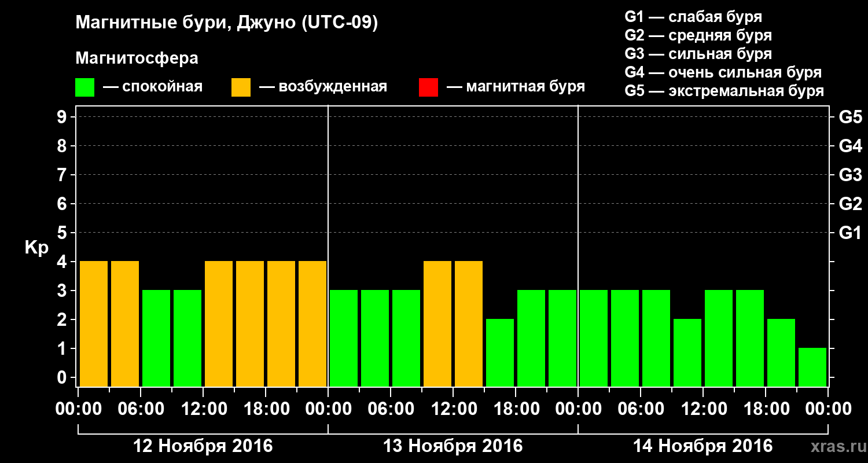Click the Kp 2 bar on 13 Ноября
Image resolution: width=868 pixels, height=463 pixels.
click(x=500, y=353)
